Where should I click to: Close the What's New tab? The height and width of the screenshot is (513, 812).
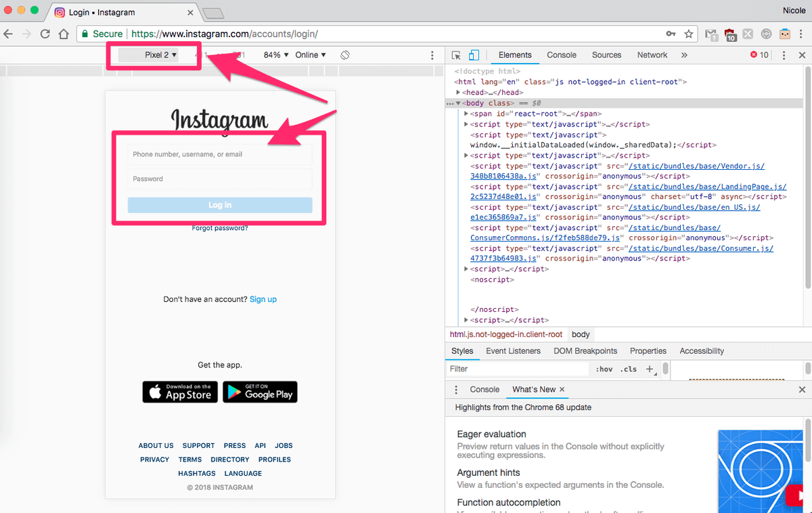[x=562, y=390]
